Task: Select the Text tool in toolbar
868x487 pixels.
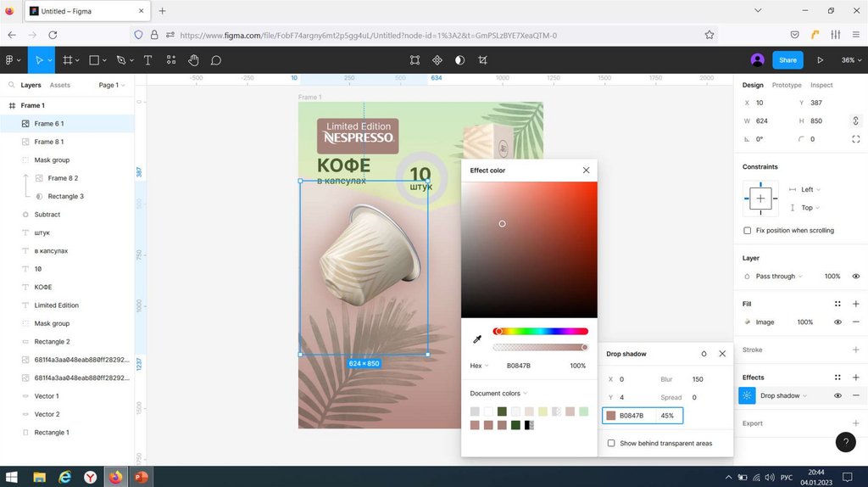Action: (x=147, y=60)
